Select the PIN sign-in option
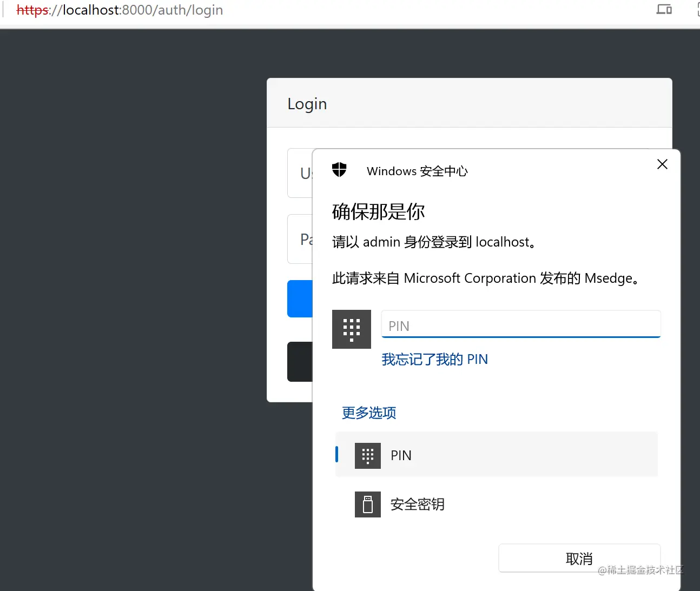Viewport: 700px width, 591px height. [497, 455]
